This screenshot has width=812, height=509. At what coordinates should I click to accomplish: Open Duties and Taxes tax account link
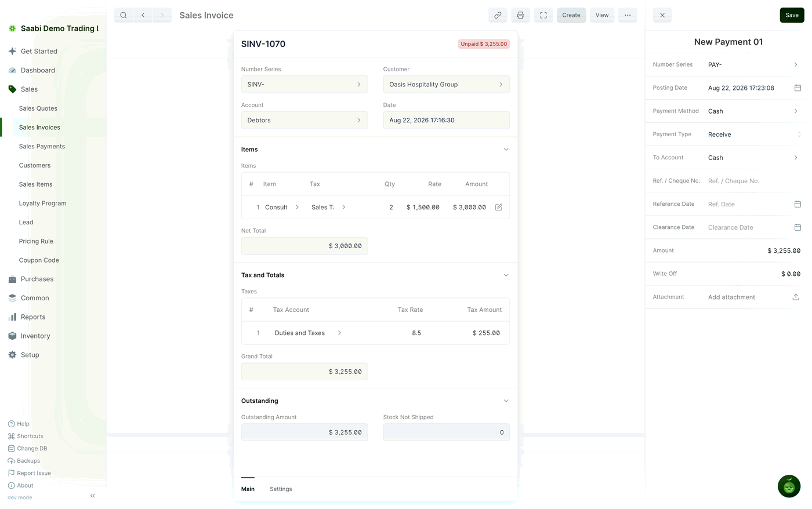pyautogui.click(x=307, y=333)
